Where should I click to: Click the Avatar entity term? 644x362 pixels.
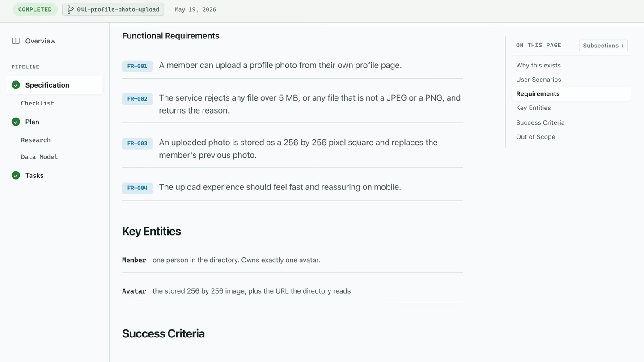pos(134,291)
